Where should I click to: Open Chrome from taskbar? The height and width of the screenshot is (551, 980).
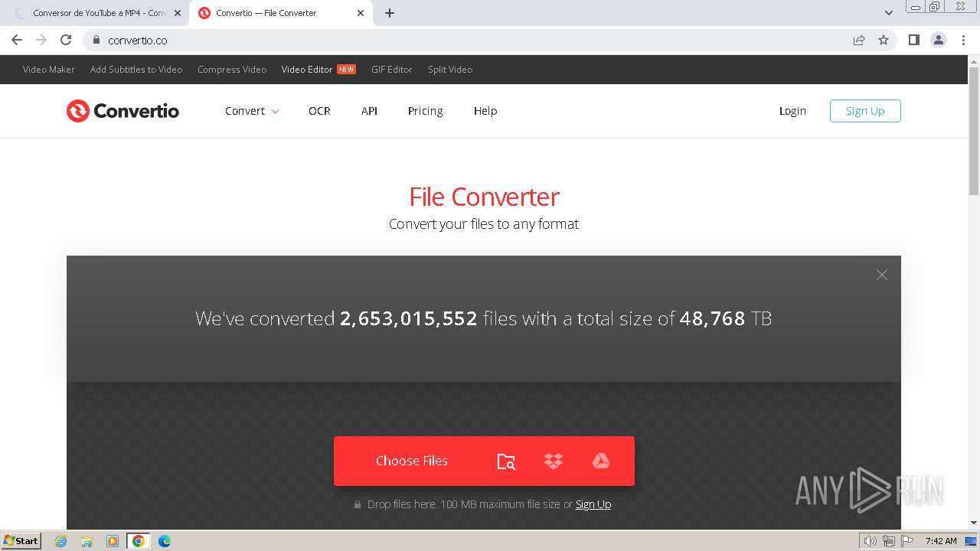(139, 541)
